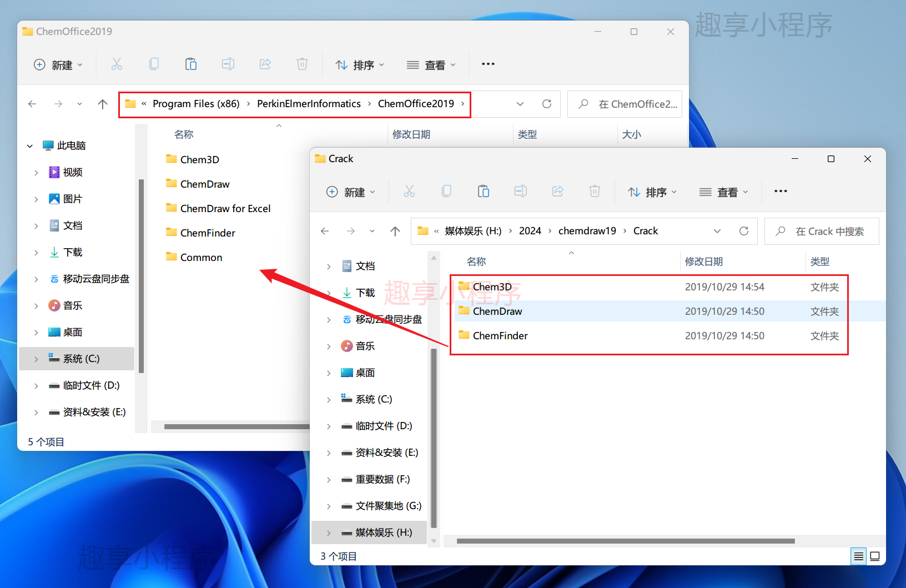Click Paste icon in ChemOffice2019 window toolbar
Viewport: 906px width, 588px height.
(191, 64)
